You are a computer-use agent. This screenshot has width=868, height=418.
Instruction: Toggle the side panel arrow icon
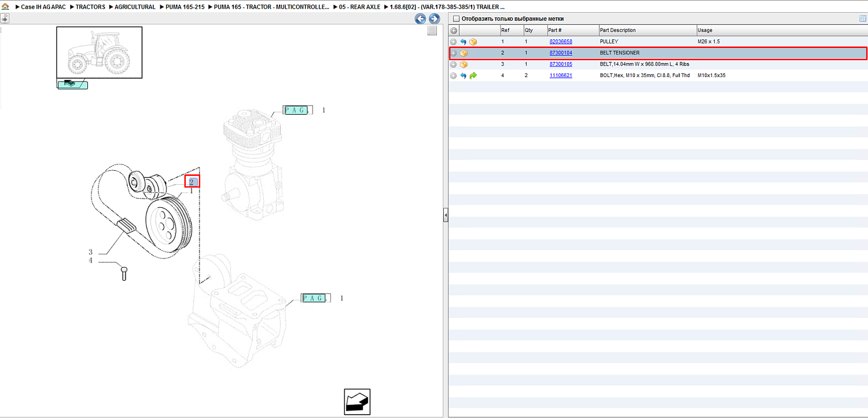[5, 19]
